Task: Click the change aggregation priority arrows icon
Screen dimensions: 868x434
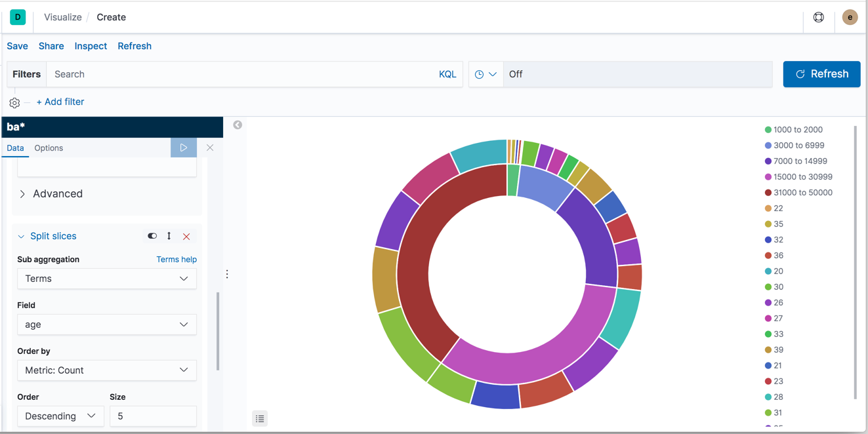Action: coord(169,236)
